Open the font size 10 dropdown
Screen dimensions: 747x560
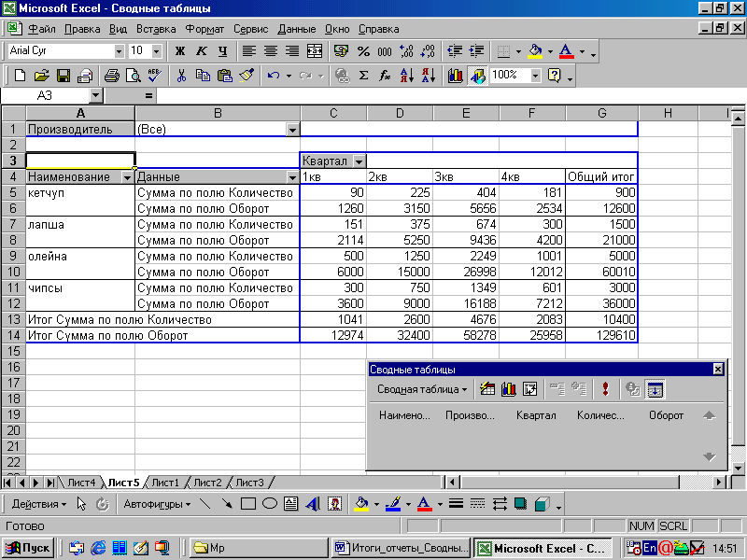tap(157, 50)
